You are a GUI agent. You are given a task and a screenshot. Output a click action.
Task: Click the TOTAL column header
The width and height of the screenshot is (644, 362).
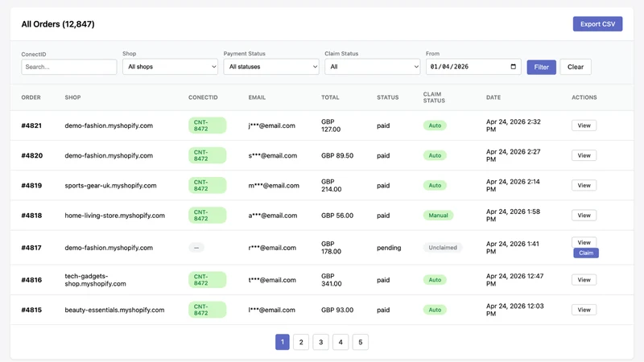tap(330, 97)
